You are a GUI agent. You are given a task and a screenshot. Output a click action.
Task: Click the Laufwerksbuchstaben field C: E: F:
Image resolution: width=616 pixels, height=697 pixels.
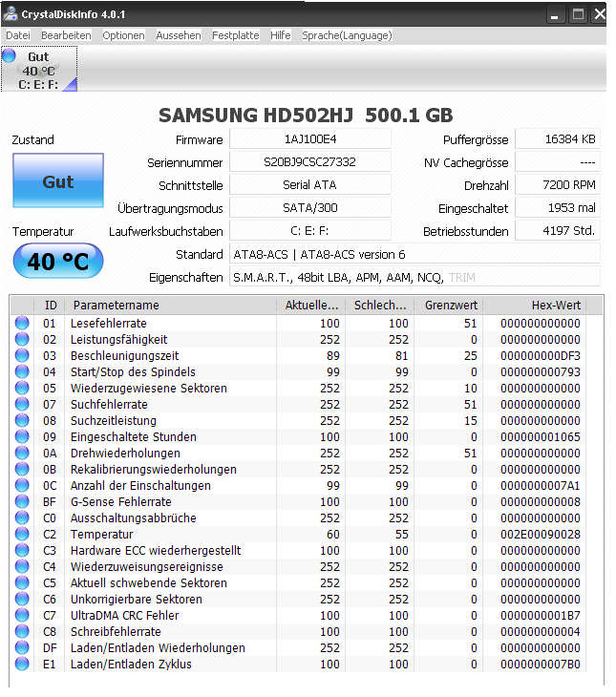pos(310,231)
